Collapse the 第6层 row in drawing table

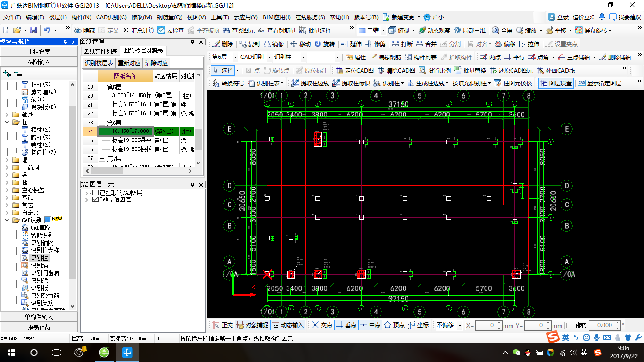[x=102, y=123]
